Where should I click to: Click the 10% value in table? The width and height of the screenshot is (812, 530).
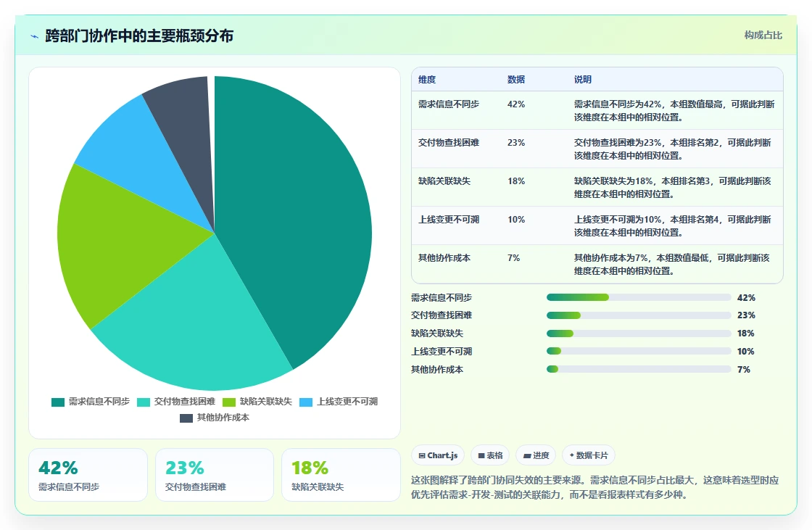click(x=516, y=219)
